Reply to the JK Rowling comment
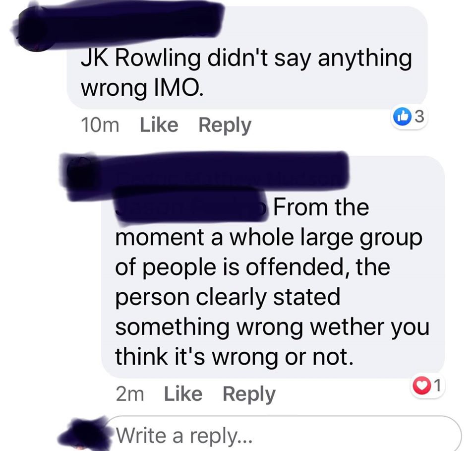This screenshot has height=451, width=476. [x=225, y=126]
